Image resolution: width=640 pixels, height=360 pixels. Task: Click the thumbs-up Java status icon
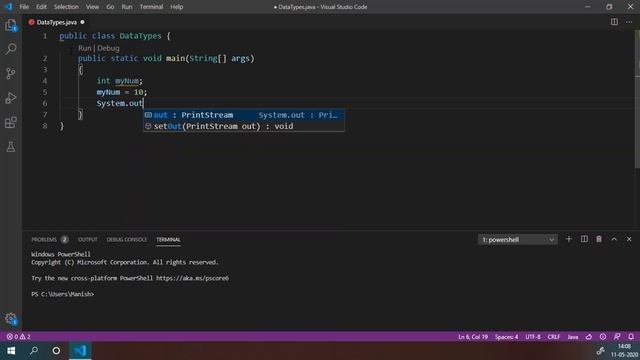point(589,337)
